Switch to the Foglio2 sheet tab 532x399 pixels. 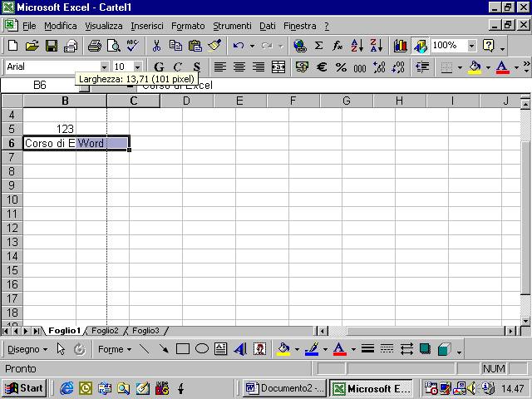[105, 331]
